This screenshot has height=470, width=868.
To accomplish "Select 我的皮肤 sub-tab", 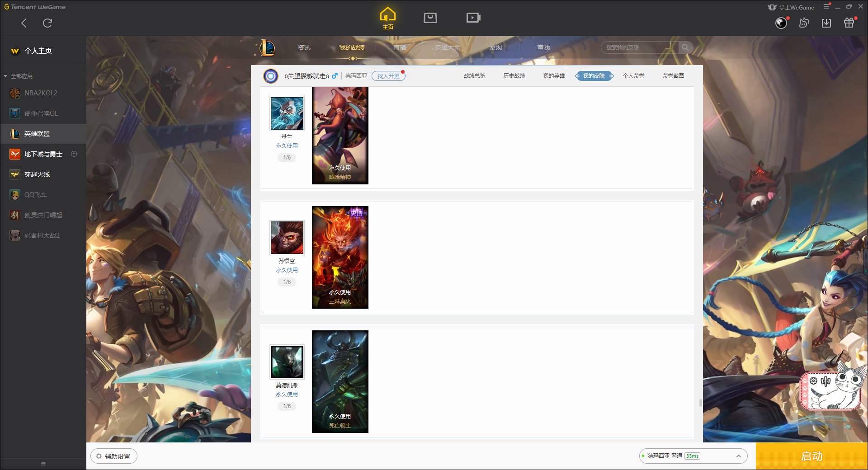I will [594, 76].
